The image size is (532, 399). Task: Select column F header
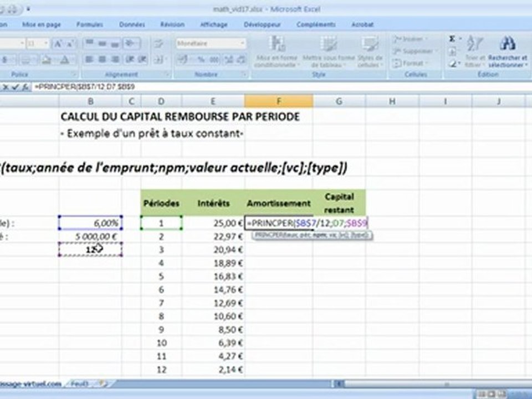279,101
